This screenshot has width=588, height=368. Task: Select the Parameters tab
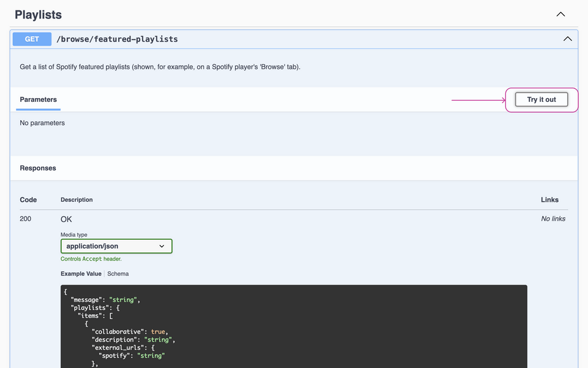[x=38, y=99]
